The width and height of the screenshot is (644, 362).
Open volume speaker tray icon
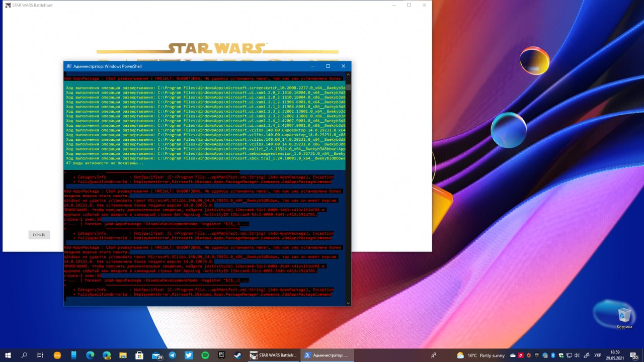tap(577, 355)
